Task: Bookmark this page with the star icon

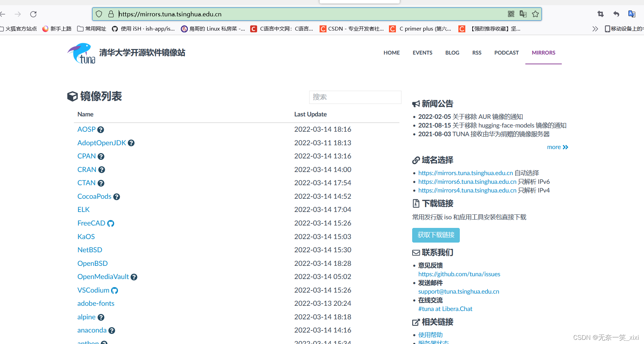Action: [535, 14]
